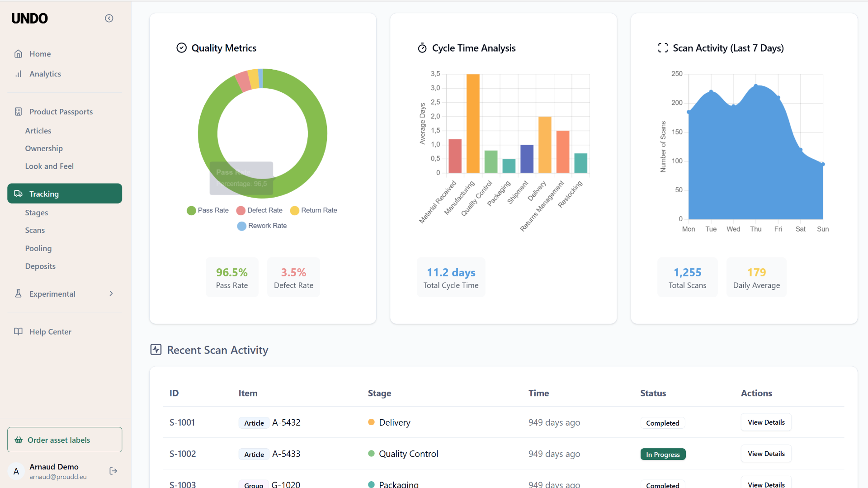
Task: Click the Article tag for A-5432
Action: click(x=254, y=423)
